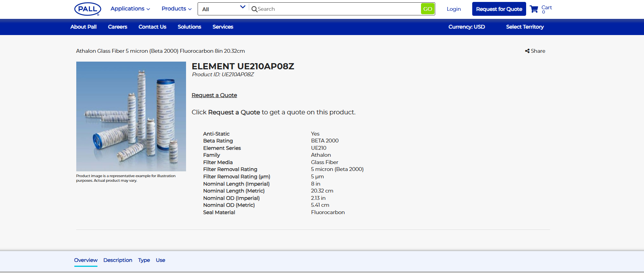Viewport: 644px width, 273px height.
Task: Click Currency: USD selector
Action: point(466,27)
